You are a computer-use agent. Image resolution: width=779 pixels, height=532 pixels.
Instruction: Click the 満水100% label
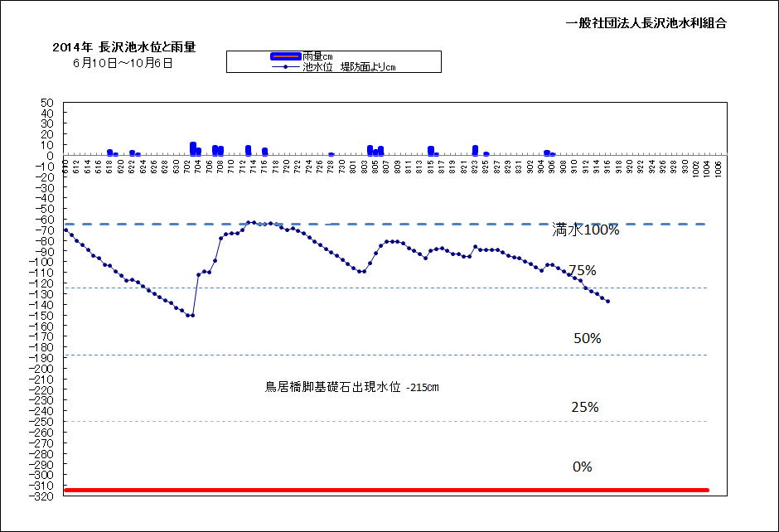[586, 230]
